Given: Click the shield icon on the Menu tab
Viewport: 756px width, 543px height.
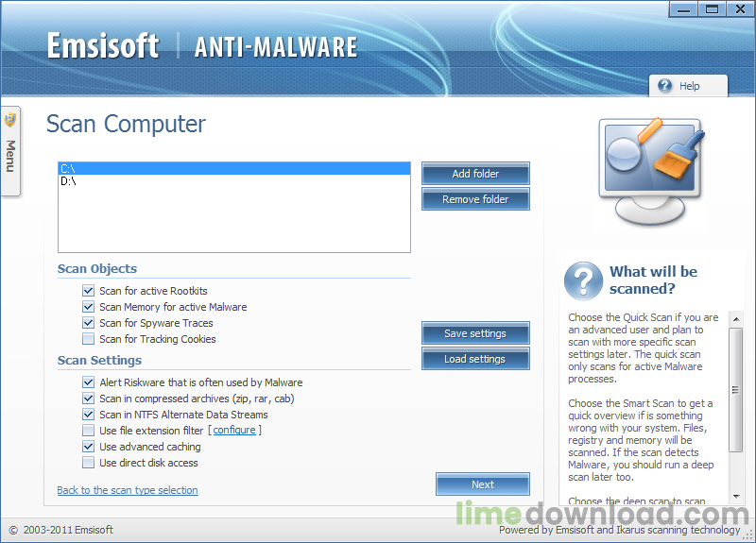Looking at the screenshot, I should (x=10, y=120).
